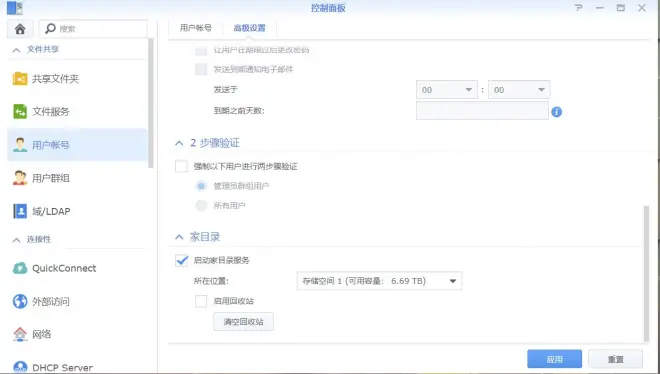This screenshot has width=660, height=374.
Task: Uncheck 启动家目录服务 checkbox
Action: click(x=181, y=260)
